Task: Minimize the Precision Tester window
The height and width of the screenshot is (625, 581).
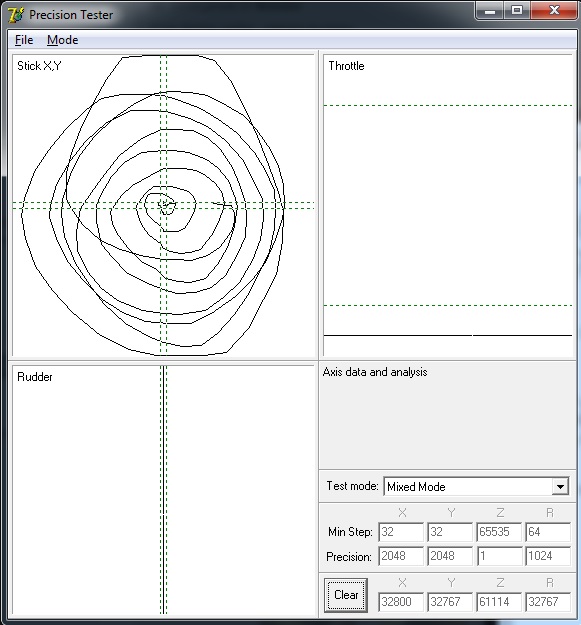Action: pos(490,10)
